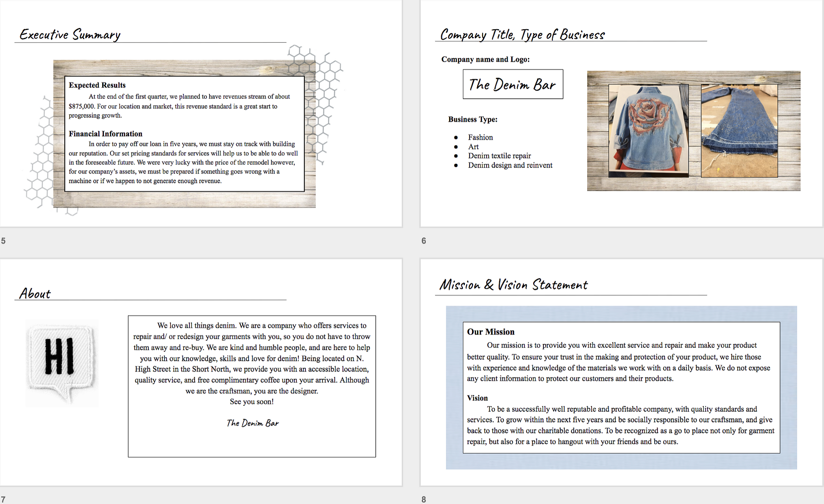Click the About slide title
The width and height of the screenshot is (824, 504).
pyautogui.click(x=35, y=294)
